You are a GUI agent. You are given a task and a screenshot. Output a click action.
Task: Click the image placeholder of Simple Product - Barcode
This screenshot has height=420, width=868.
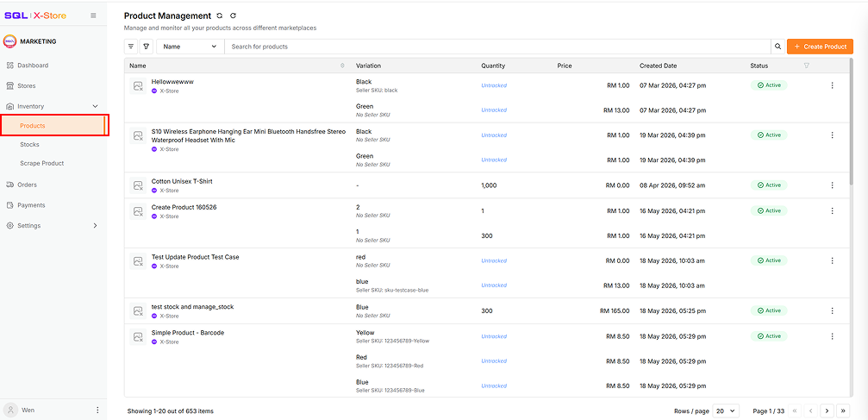tap(138, 336)
